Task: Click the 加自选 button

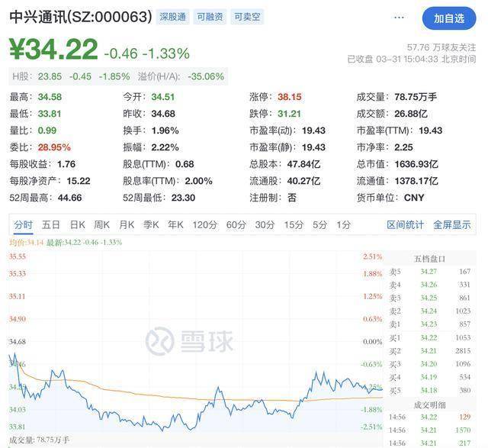Action: coord(449,18)
